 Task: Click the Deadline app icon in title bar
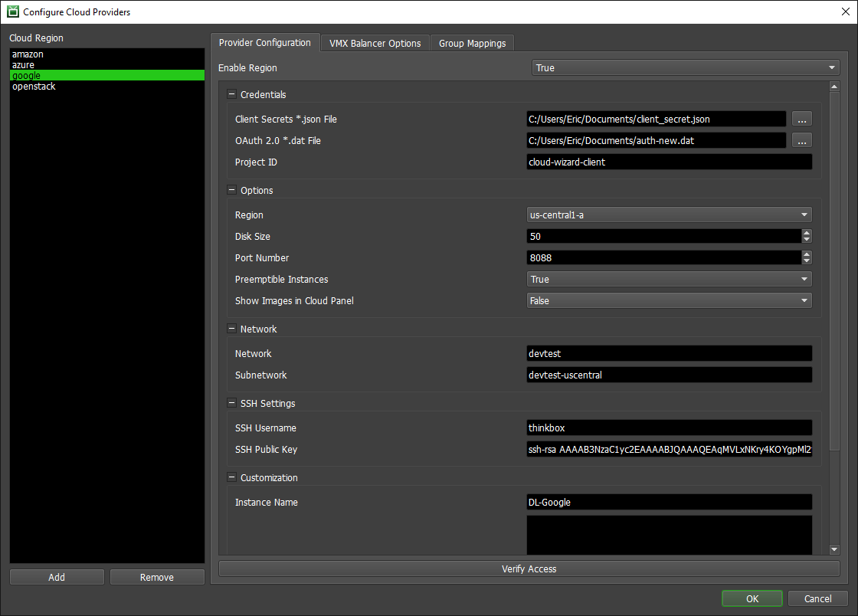(12, 11)
